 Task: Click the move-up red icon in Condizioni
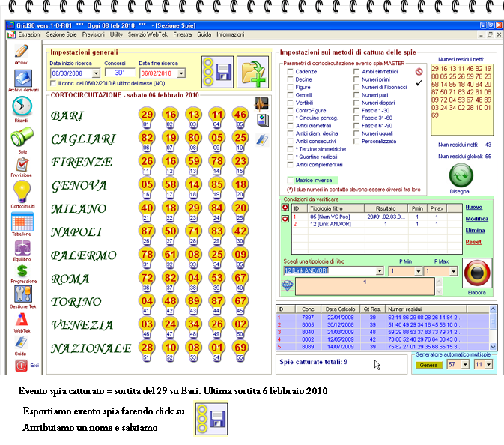(285, 208)
